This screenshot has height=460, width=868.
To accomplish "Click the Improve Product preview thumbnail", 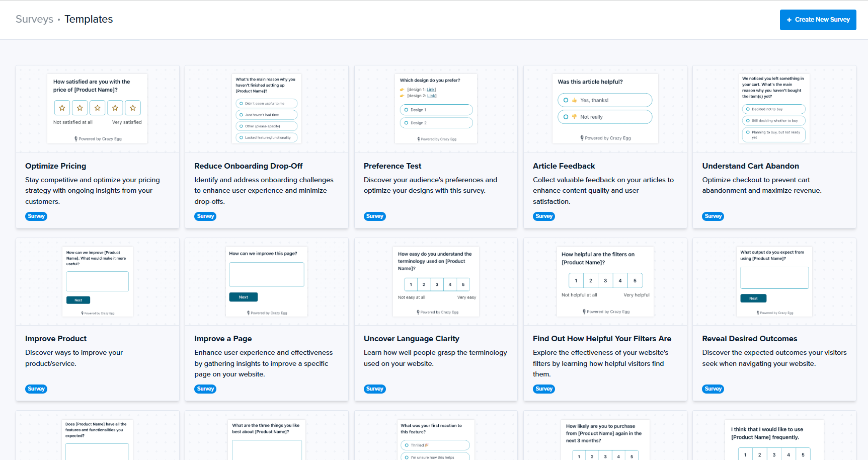I will coord(98,281).
